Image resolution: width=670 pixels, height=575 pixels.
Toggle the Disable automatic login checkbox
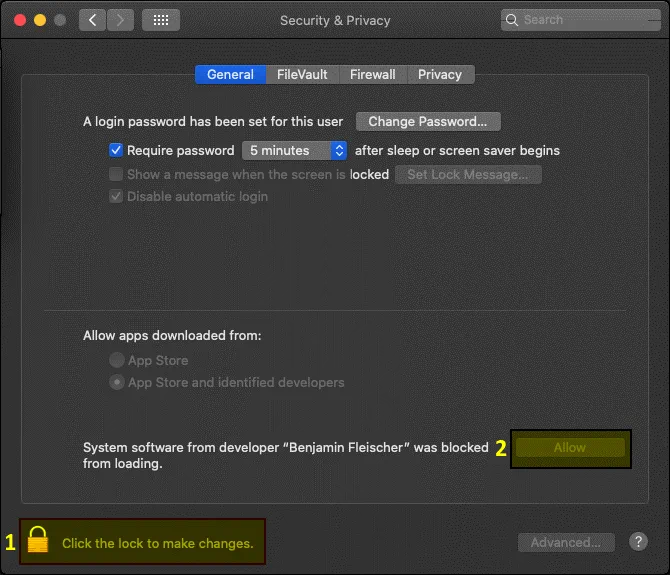coord(116,197)
